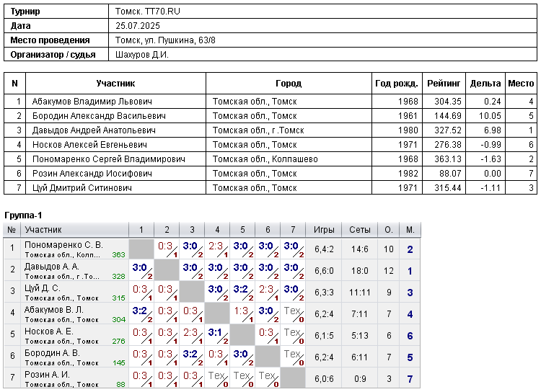Select rating value '144.69'

coord(448,116)
